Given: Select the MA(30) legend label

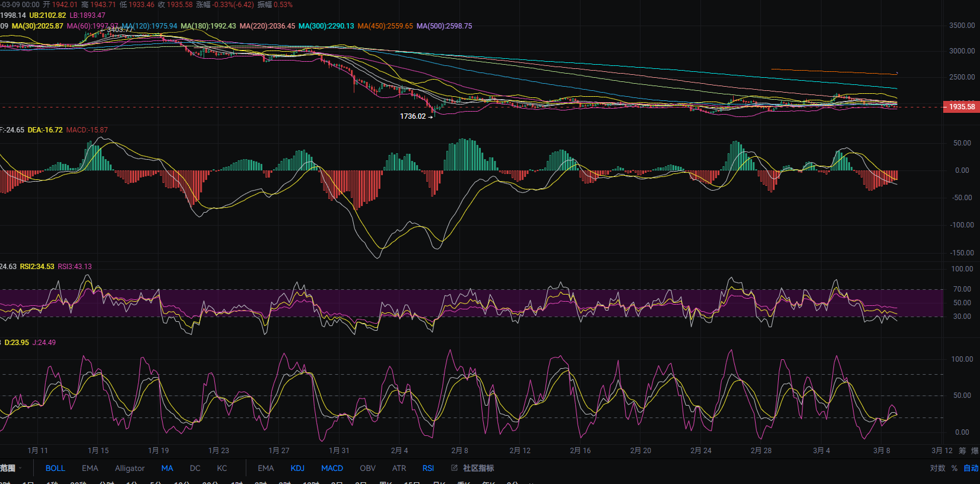Looking at the screenshot, I should pos(37,26).
